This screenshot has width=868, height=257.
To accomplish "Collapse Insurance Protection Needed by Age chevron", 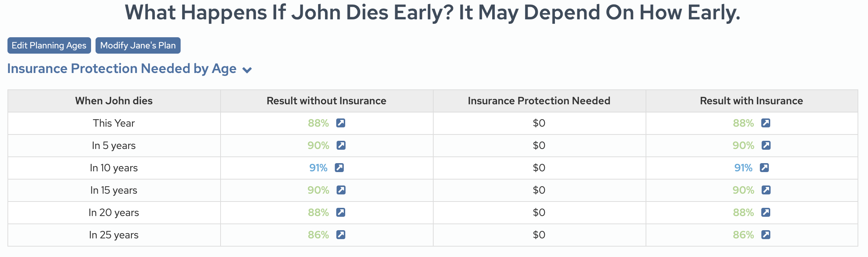I will coord(247,70).
